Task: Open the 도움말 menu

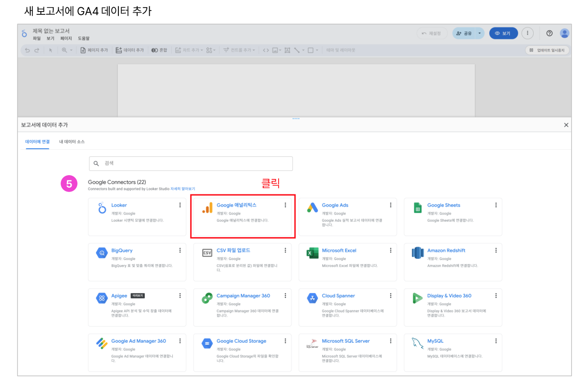Action: (84, 38)
